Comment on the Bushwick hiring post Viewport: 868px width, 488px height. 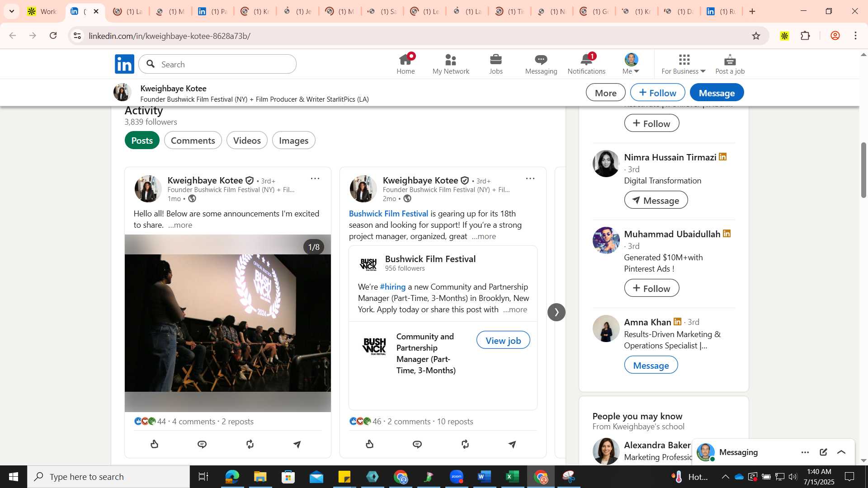pos(417,444)
